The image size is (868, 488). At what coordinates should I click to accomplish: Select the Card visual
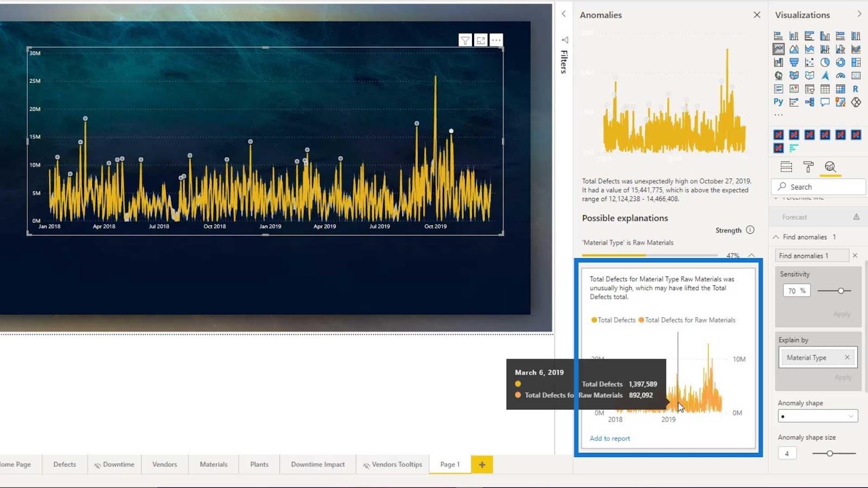856,75
